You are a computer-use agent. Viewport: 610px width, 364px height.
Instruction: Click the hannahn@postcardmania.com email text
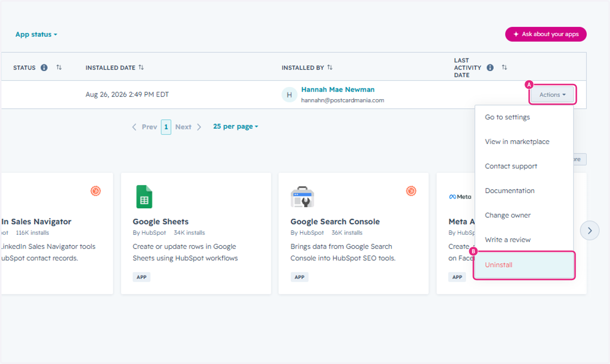point(343,101)
